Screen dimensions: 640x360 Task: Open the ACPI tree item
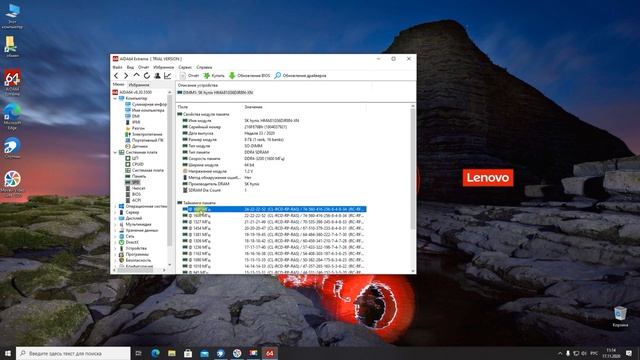click(133, 200)
